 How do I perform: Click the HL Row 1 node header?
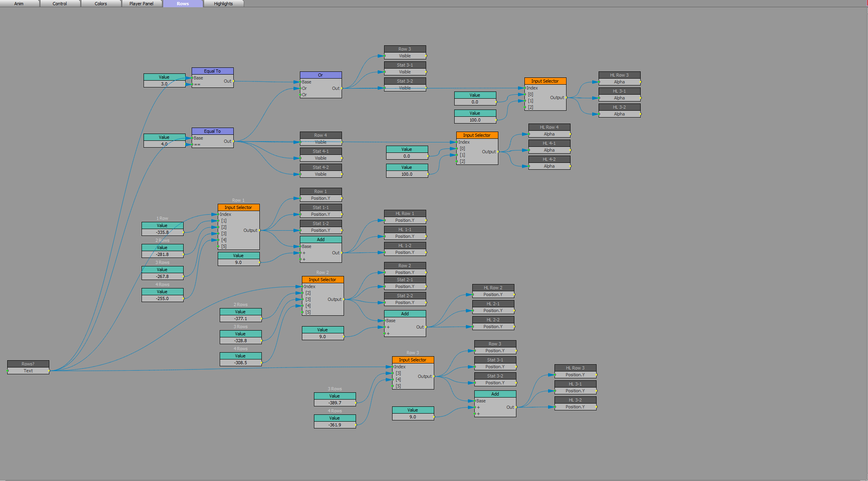click(x=405, y=213)
